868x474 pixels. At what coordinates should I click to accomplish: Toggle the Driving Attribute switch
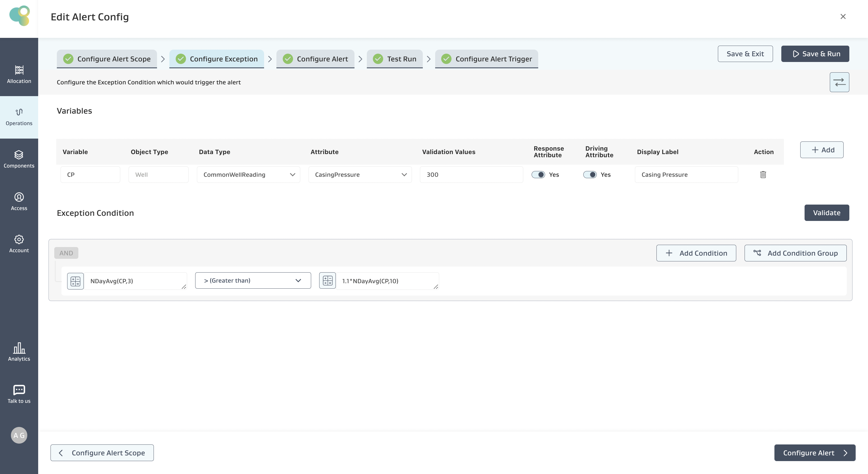[590, 174]
